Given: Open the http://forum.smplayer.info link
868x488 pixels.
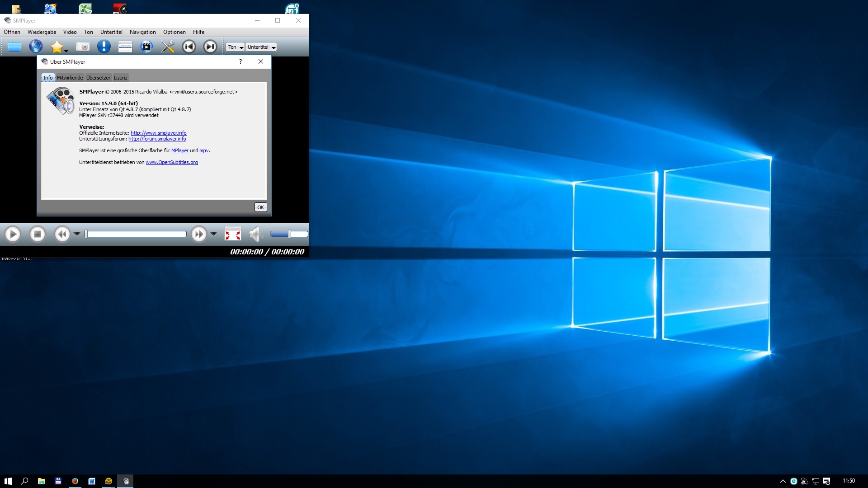Looking at the screenshot, I should pyautogui.click(x=157, y=139).
